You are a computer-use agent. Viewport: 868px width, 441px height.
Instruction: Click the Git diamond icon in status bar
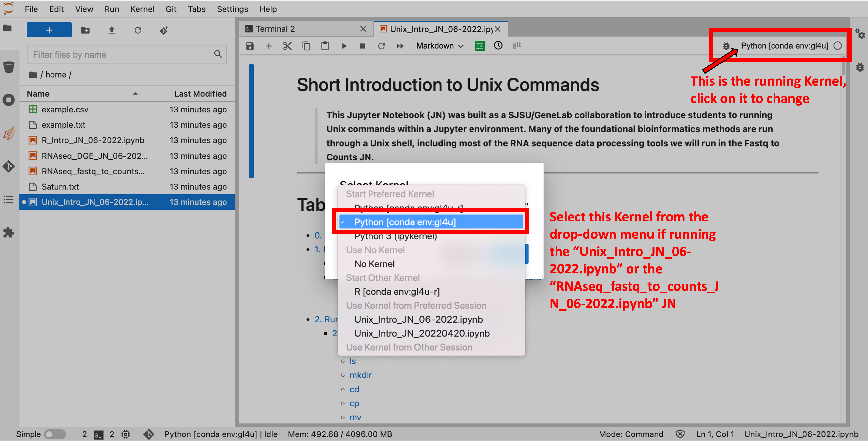coord(149,434)
